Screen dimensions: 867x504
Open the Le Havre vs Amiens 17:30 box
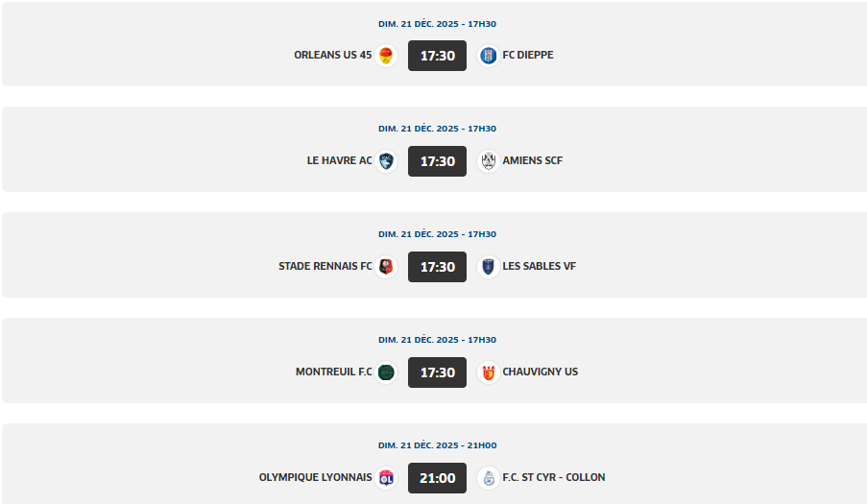(437, 161)
